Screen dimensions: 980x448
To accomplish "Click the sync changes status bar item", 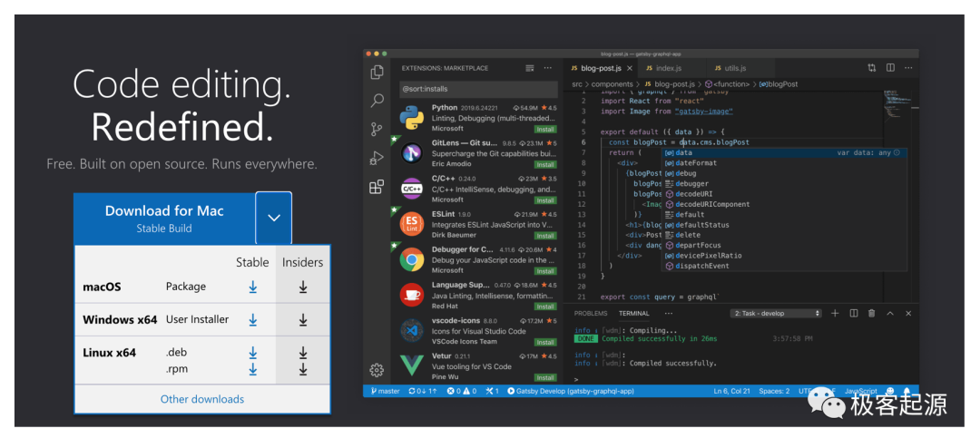I will coord(423,391).
